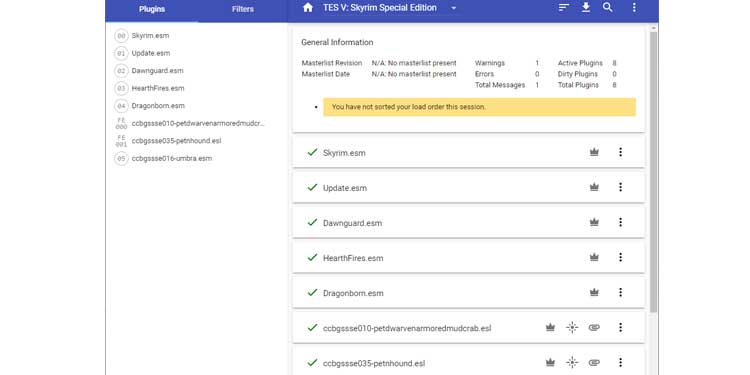This screenshot has width=750, height=375.
Task: Click the light plugin icon on petdwarvenarmoredmudcrab.esl card
Action: tap(572, 328)
